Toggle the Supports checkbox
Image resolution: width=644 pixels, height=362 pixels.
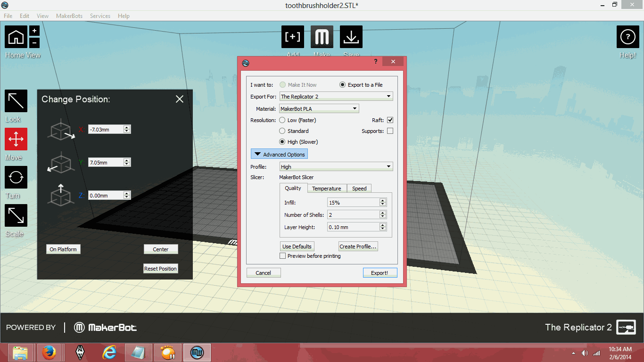(x=390, y=131)
